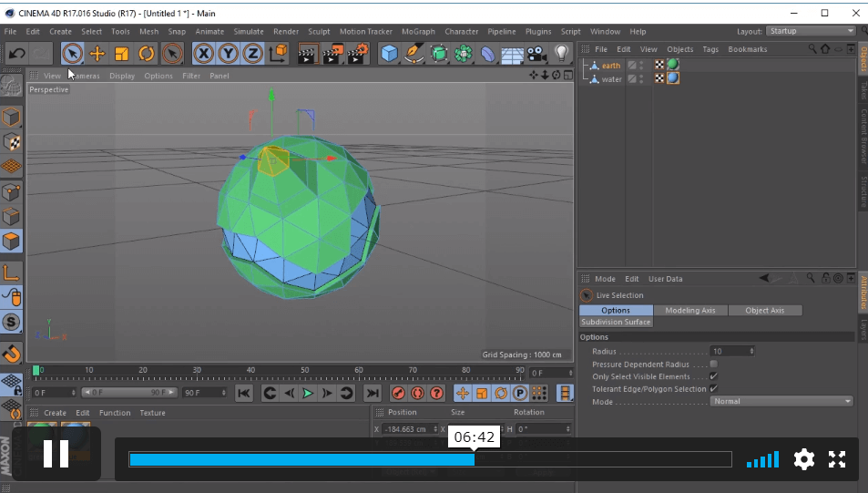Add a Floor environment object

click(x=512, y=54)
